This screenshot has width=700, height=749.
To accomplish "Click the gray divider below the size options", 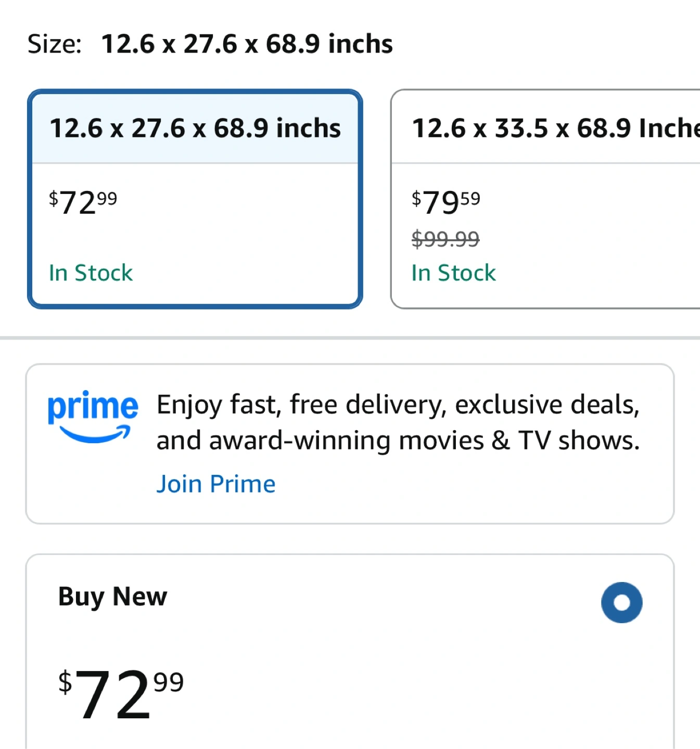I will (x=350, y=338).
